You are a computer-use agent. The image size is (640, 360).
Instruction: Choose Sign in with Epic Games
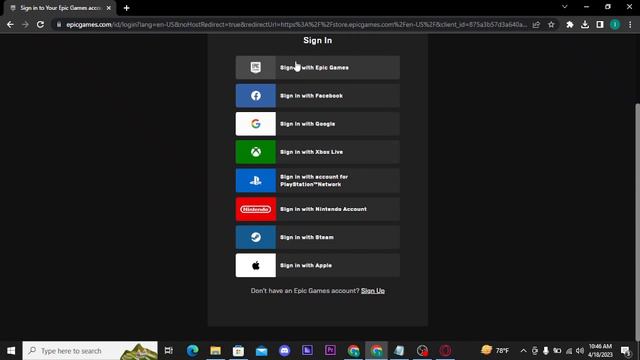[x=318, y=67]
